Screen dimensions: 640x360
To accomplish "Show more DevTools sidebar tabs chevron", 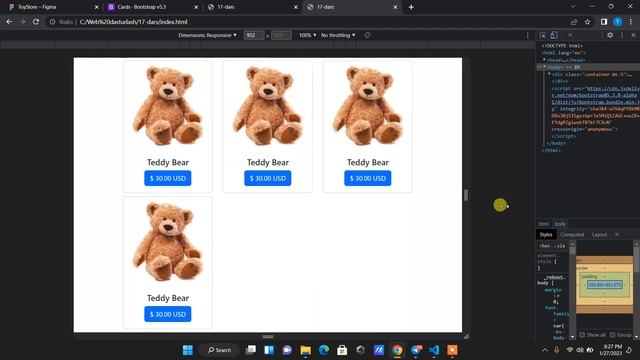I will pyautogui.click(x=617, y=235).
